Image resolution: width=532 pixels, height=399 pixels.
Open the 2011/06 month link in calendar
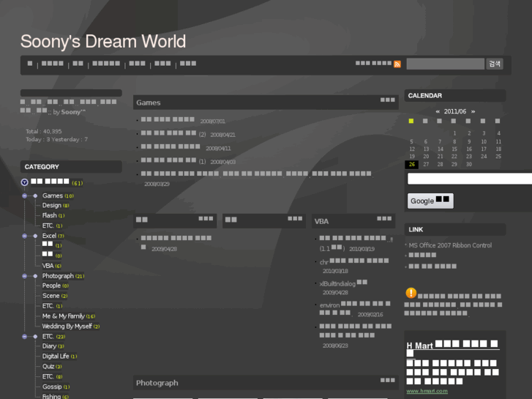pos(455,111)
